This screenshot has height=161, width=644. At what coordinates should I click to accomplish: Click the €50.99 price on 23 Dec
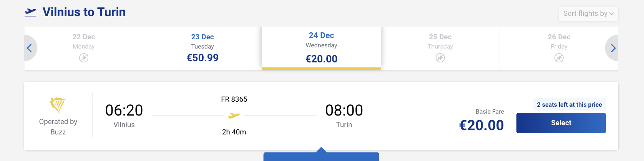[x=202, y=58]
